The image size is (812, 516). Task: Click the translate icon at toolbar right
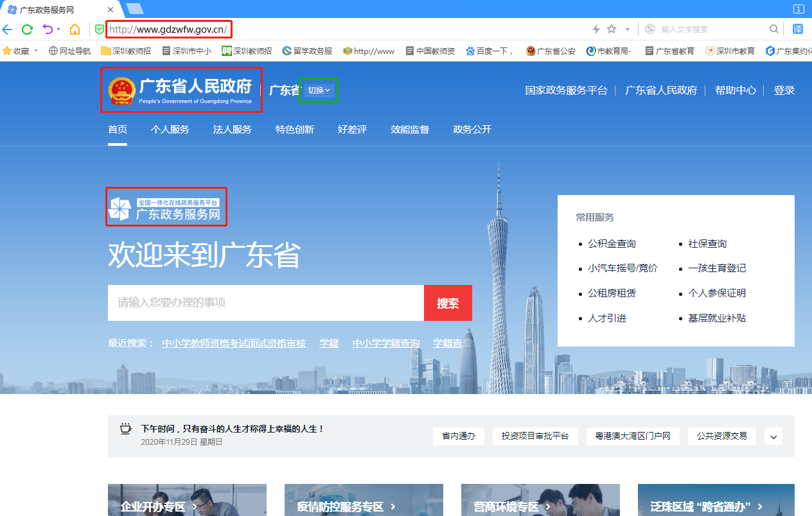[x=798, y=29]
